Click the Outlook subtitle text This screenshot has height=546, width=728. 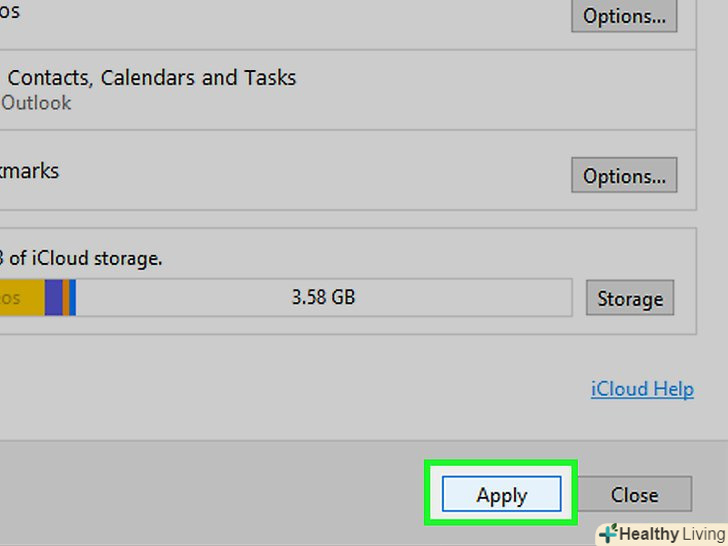[x=36, y=103]
